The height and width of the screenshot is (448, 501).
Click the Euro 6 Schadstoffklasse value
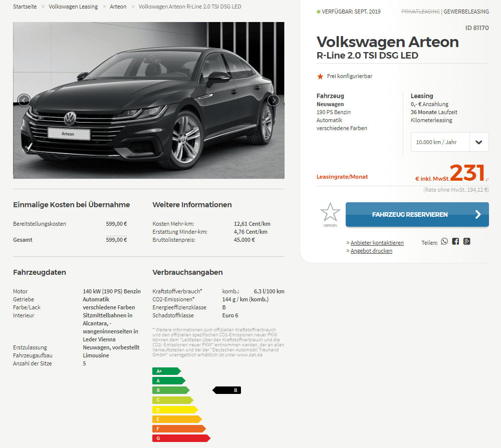coord(230,315)
